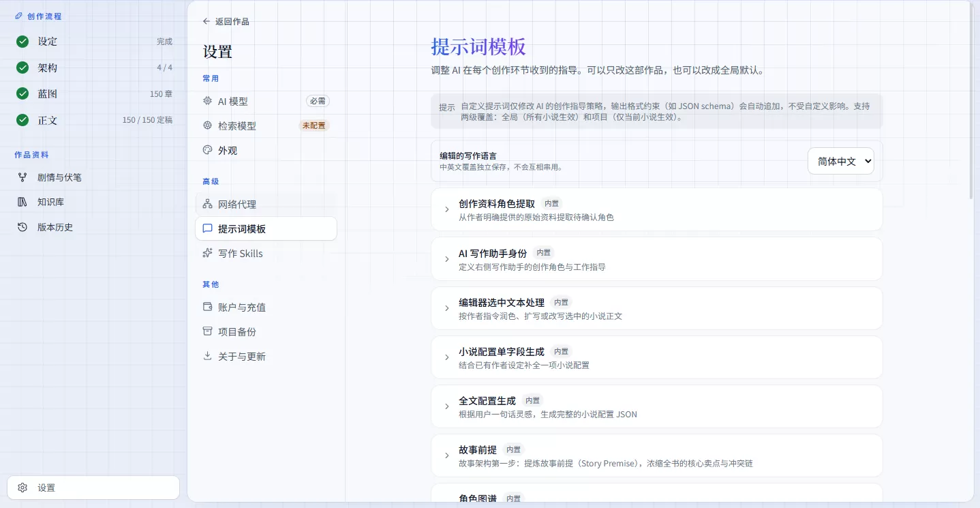
Task: Click the 设置 button at bottom left
Action: 93,488
